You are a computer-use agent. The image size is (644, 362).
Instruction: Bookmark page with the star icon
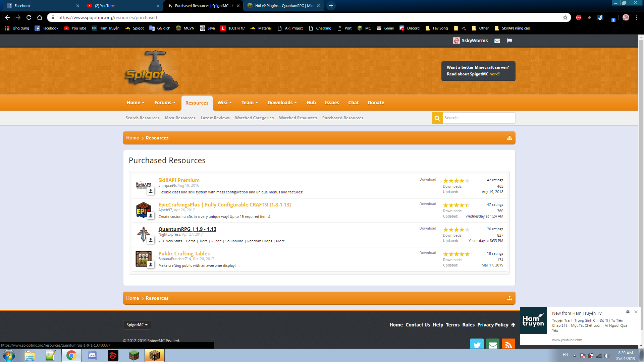pyautogui.click(x=565, y=17)
